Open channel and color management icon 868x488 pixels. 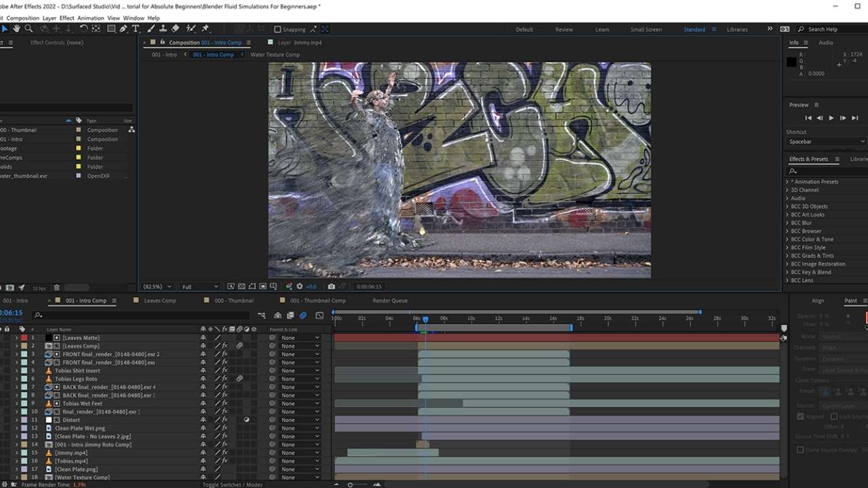click(289, 287)
